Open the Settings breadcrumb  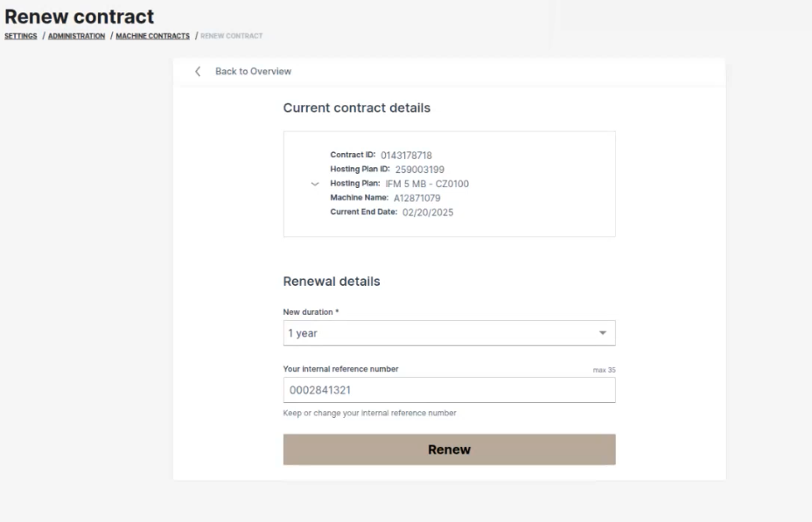pos(21,36)
